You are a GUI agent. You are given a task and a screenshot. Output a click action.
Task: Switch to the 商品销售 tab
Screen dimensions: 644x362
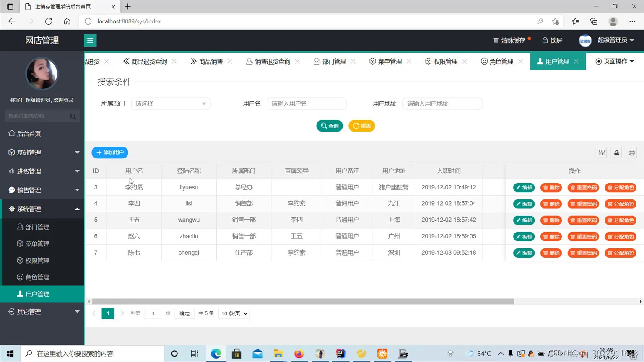tap(207, 61)
